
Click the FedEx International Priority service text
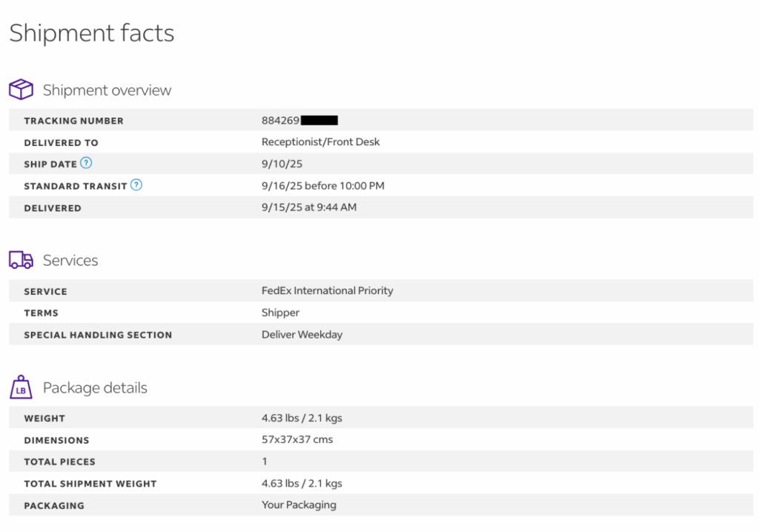[x=327, y=290]
